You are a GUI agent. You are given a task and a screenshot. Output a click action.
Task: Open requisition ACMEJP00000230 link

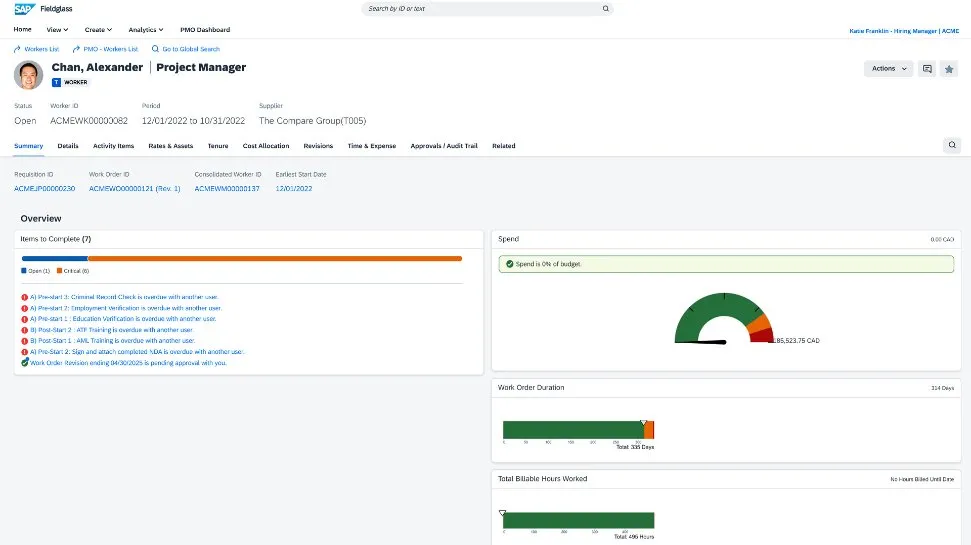pyautogui.click(x=45, y=189)
